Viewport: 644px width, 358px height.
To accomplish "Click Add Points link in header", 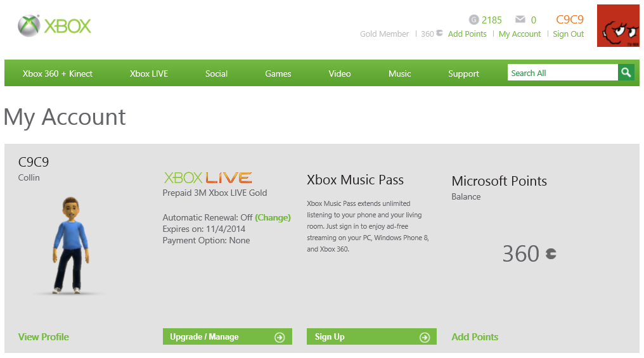I will click(x=467, y=34).
